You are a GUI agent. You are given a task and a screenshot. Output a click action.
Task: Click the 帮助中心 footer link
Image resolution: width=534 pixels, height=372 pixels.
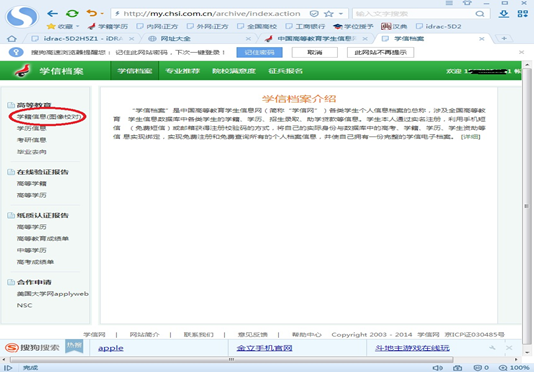pos(307,335)
